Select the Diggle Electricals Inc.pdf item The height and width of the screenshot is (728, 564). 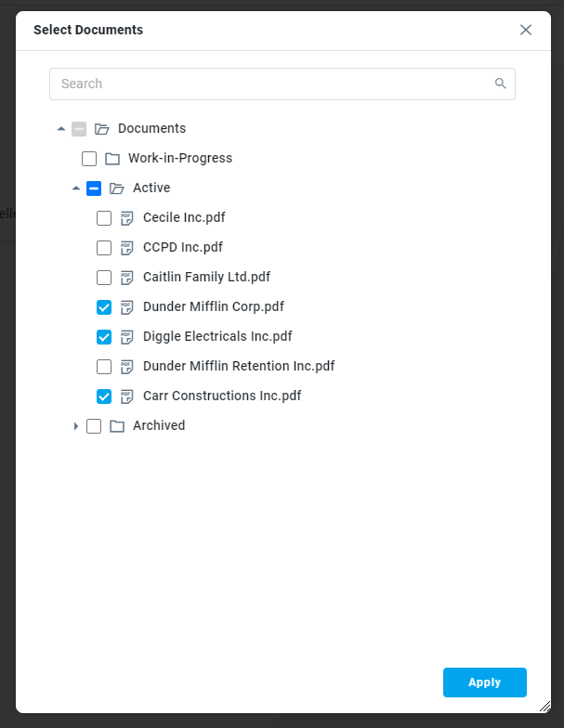tap(217, 336)
